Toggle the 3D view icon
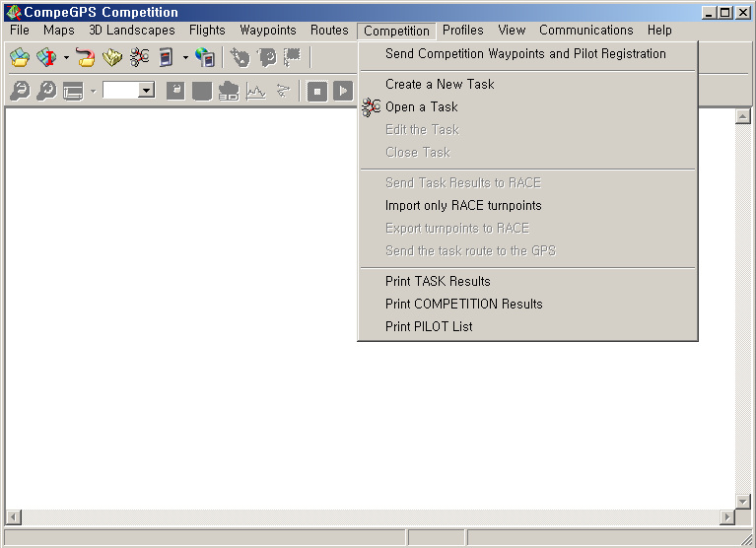This screenshot has width=756, height=548. point(229,91)
